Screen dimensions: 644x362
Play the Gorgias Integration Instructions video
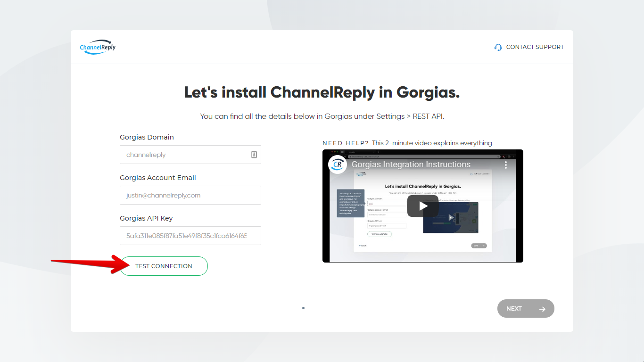click(x=423, y=206)
